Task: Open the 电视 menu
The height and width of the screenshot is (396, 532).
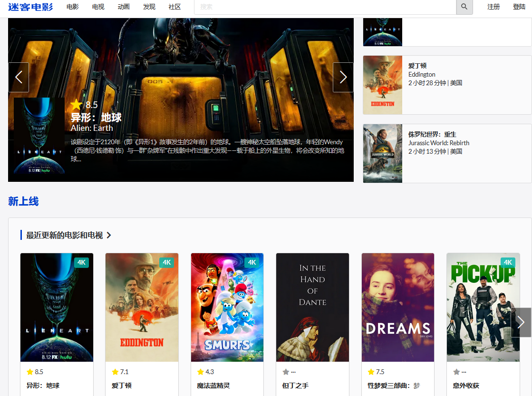Action: [98, 7]
